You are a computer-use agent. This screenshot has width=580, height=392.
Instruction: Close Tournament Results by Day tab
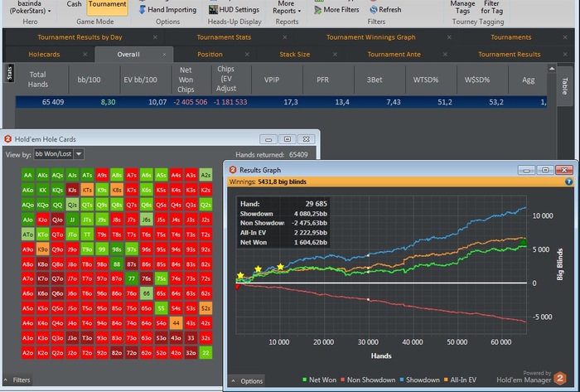pos(156,37)
